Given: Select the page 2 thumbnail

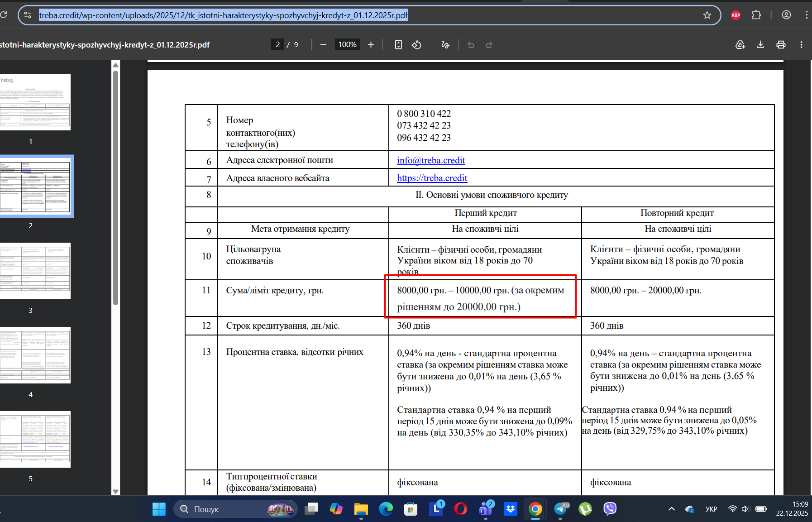Looking at the screenshot, I should pyautogui.click(x=35, y=186).
